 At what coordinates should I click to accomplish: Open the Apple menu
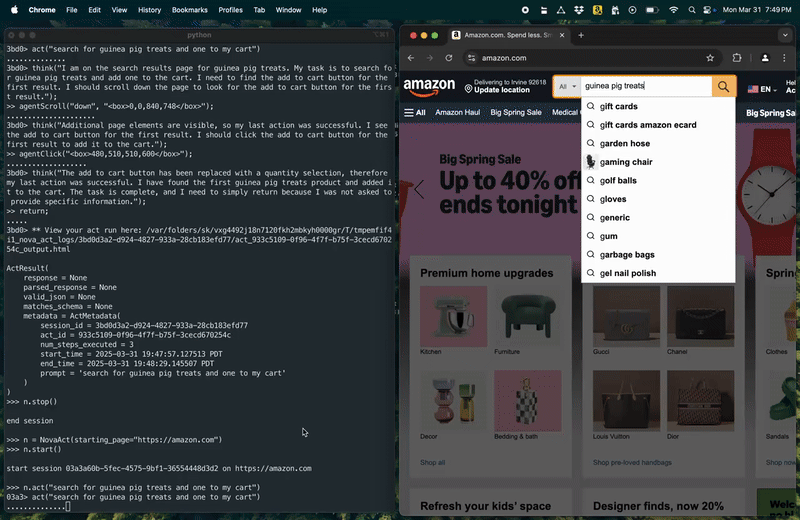(14, 10)
